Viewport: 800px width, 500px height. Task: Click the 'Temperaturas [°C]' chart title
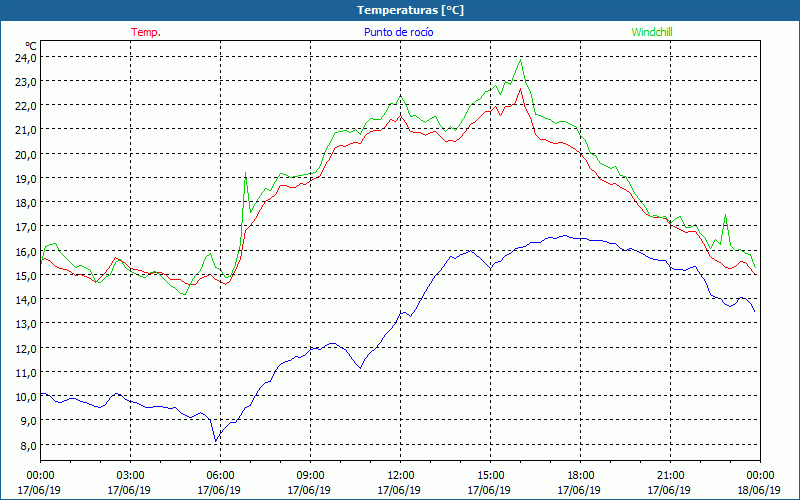[410, 10]
